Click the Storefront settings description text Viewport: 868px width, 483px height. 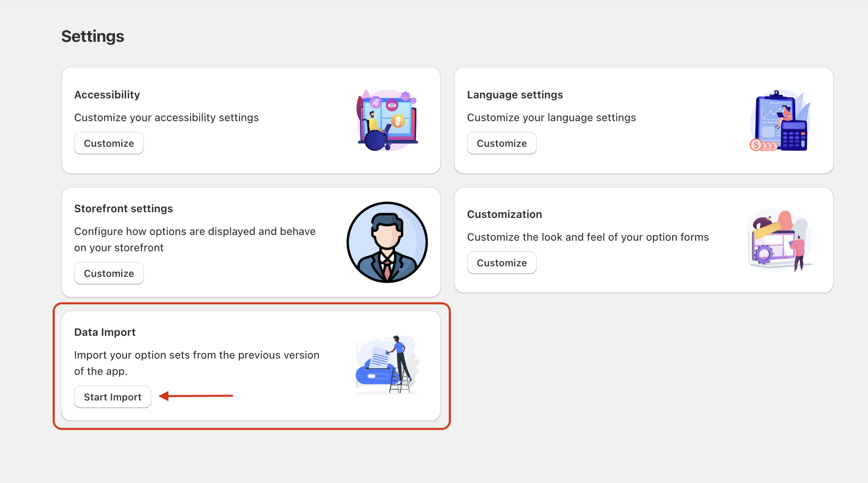[194, 239]
